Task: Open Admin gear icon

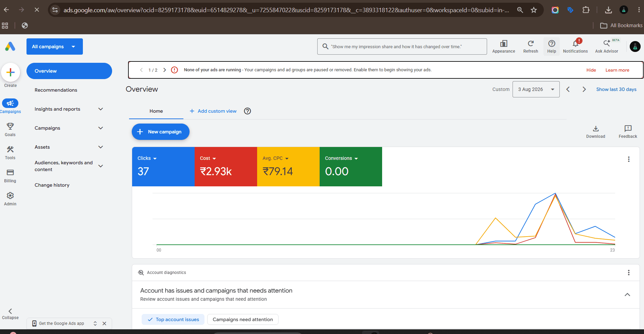Action: click(10, 196)
